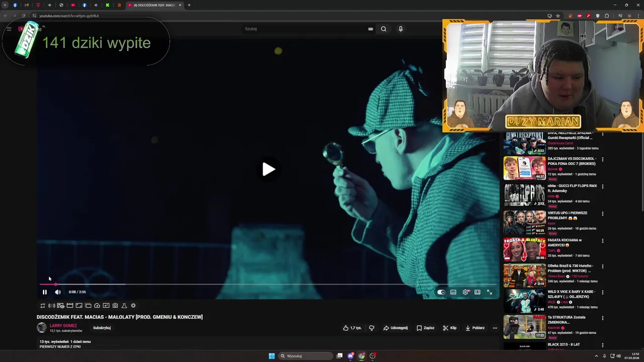Dislike the video with thumbs-down
The width and height of the screenshot is (644, 362).
pos(372,328)
